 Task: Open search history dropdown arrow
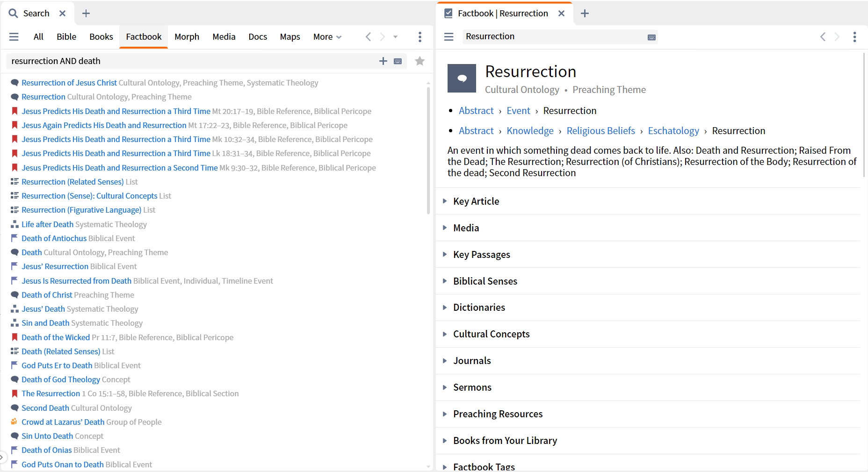pos(396,37)
